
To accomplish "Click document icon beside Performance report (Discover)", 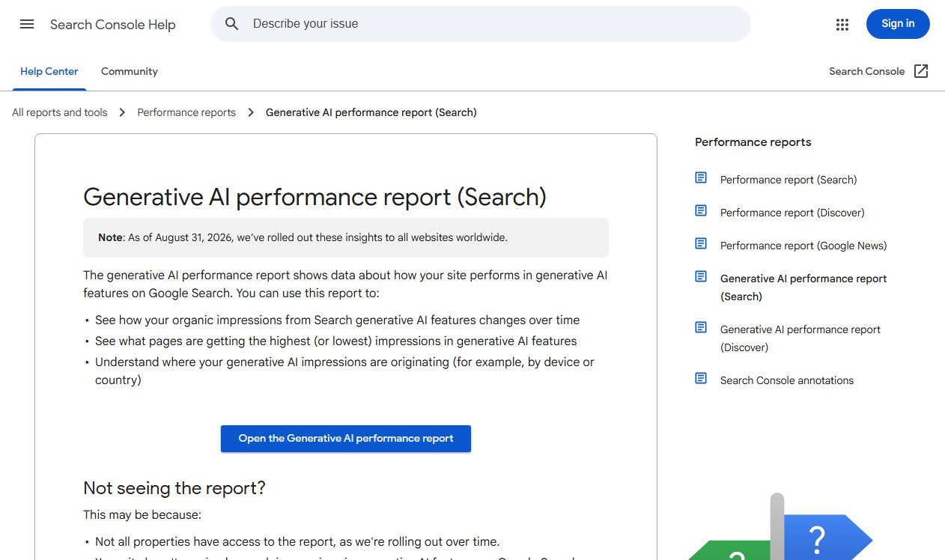I will click(x=701, y=210).
